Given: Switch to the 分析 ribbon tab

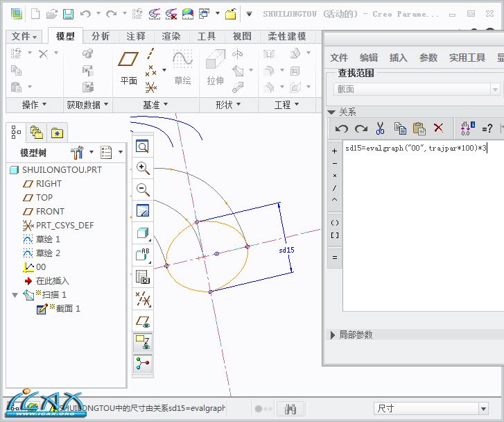Looking at the screenshot, I should 101,36.
